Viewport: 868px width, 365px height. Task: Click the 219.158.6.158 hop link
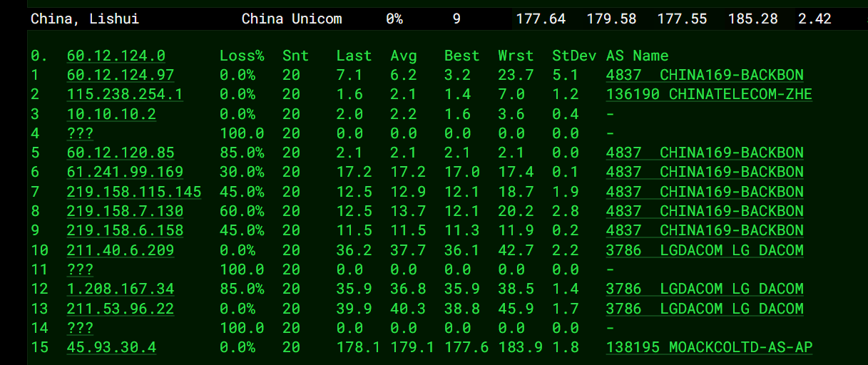125,230
